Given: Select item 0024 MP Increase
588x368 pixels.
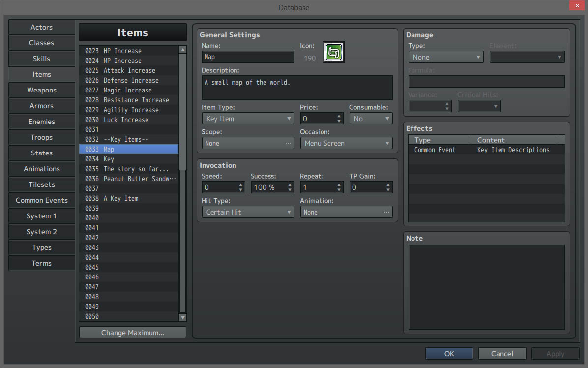Looking at the screenshot, I should [129, 61].
